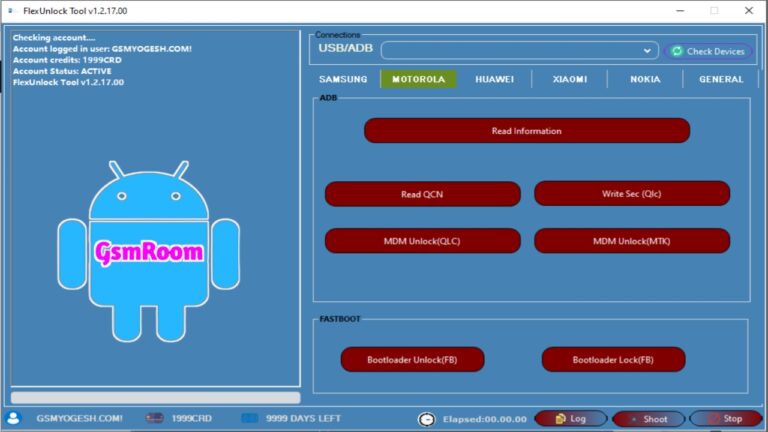Expand the USB/ADB device dropdown arrow
The width and height of the screenshot is (768, 432).
[x=647, y=50]
